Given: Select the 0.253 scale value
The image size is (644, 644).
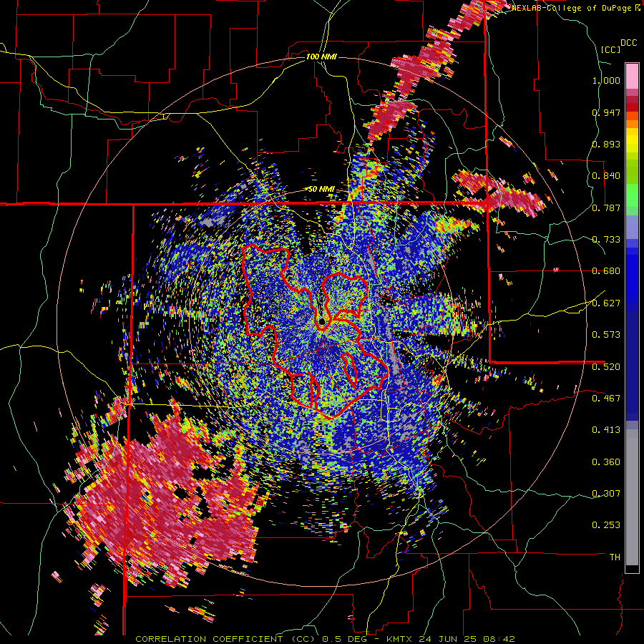Looking at the screenshot, I should pos(606,525).
